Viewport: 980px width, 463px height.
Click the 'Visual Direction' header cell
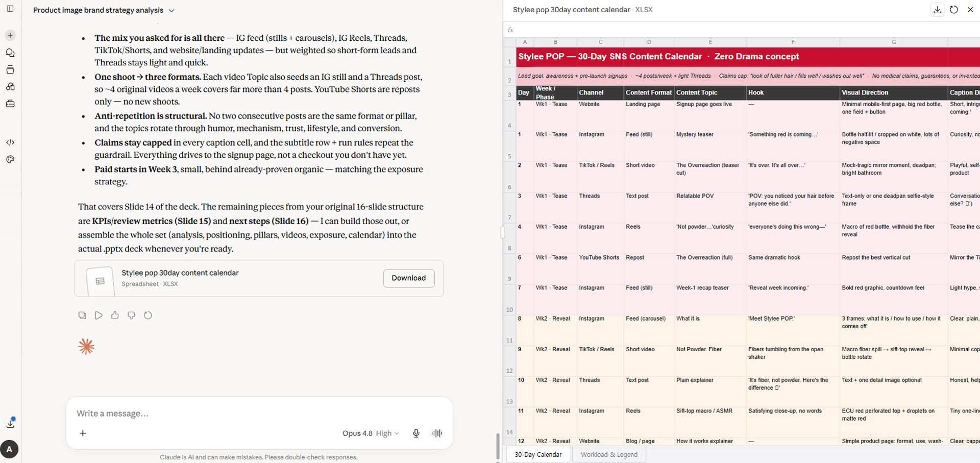click(x=894, y=93)
